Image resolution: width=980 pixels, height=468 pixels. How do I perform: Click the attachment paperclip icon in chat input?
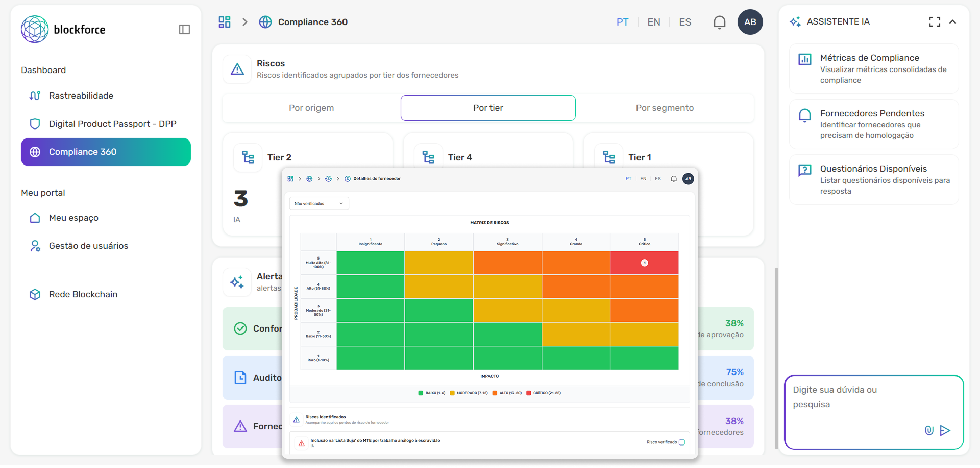click(x=929, y=430)
